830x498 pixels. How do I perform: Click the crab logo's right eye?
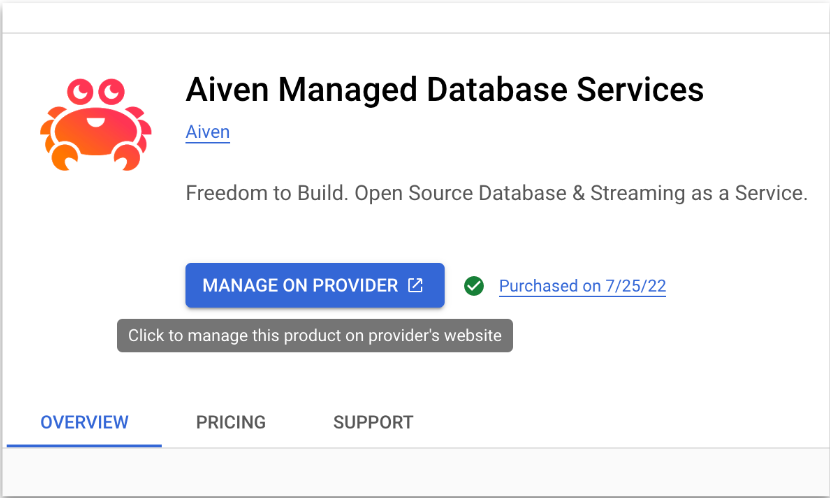tap(110, 92)
